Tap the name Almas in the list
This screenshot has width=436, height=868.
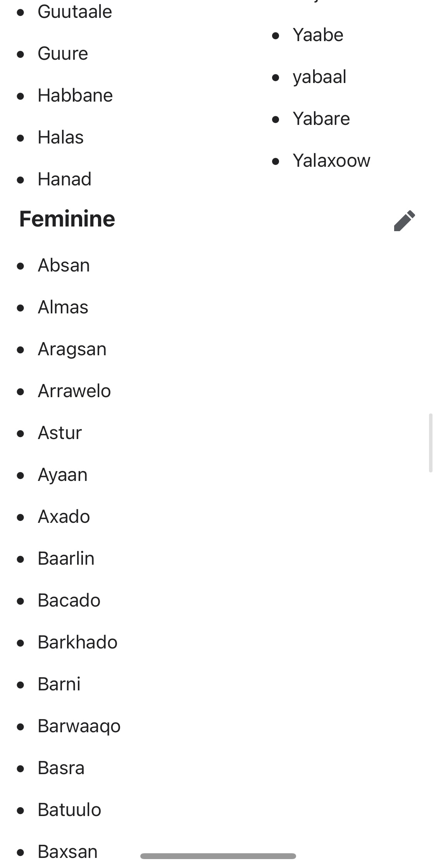(63, 307)
